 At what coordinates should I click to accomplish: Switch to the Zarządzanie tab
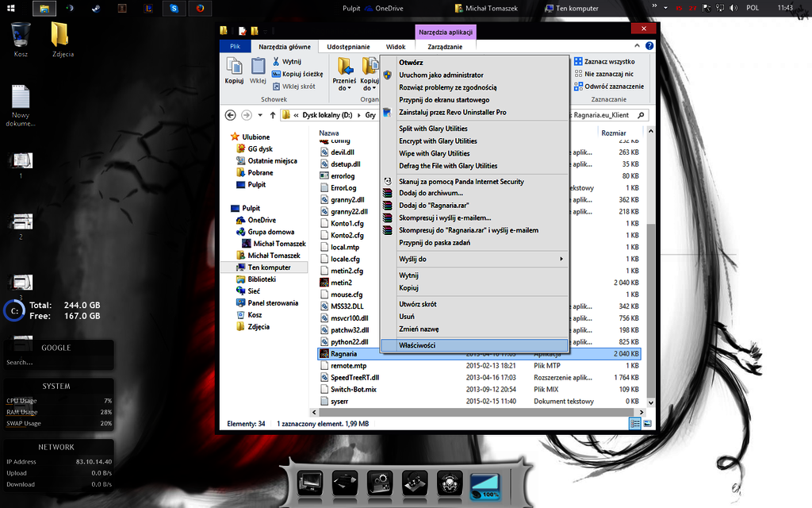(445, 46)
